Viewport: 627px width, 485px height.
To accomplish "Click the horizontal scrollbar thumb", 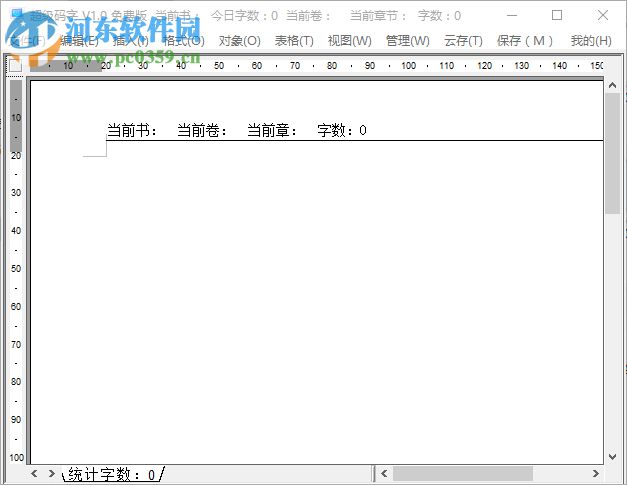I will pyautogui.click(x=463, y=474).
